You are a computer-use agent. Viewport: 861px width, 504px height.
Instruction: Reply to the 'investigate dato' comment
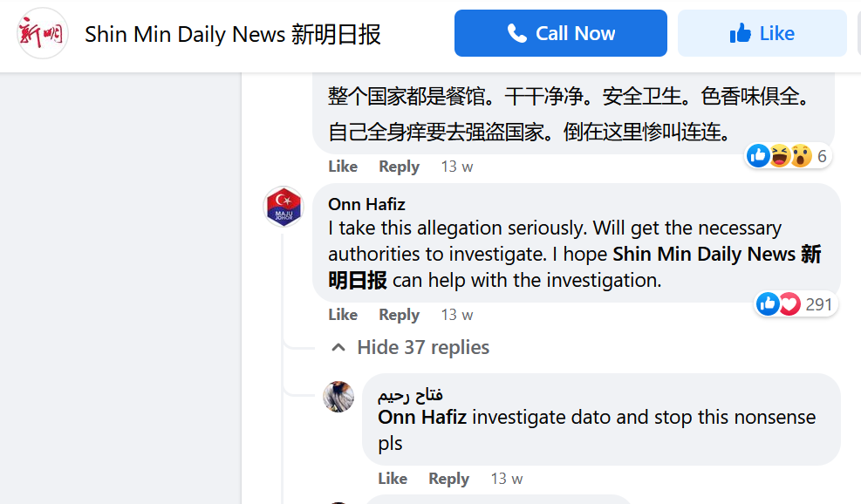448,479
